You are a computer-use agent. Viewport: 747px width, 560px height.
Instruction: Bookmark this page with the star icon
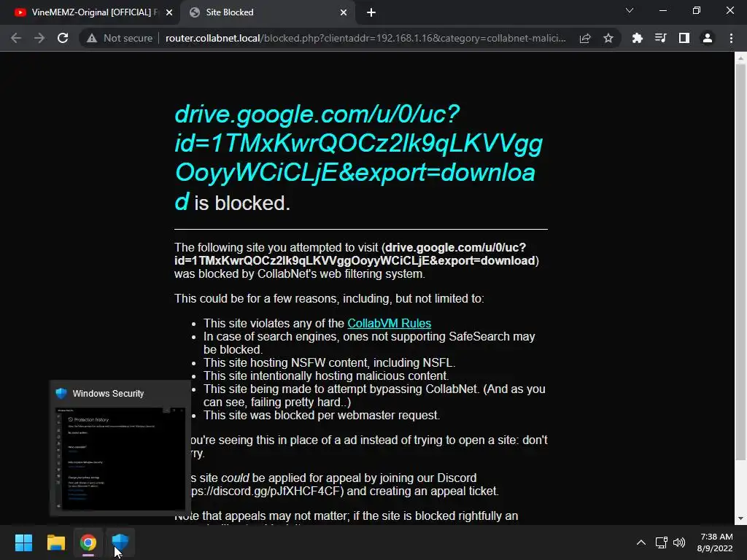(x=608, y=38)
